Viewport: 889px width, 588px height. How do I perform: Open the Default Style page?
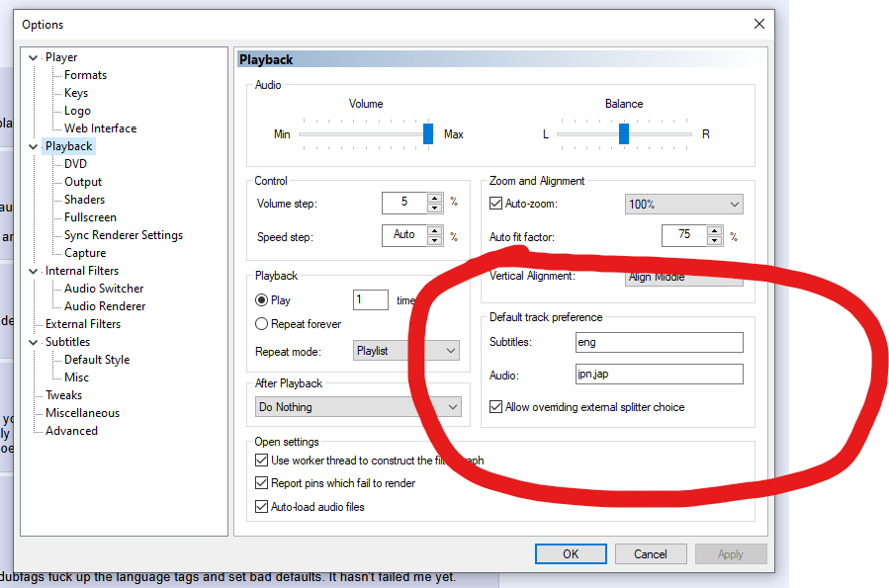tap(97, 360)
